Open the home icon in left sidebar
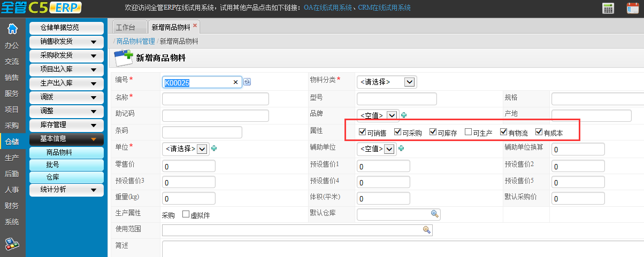Viewport: 644px width, 257px height. pos(12,29)
